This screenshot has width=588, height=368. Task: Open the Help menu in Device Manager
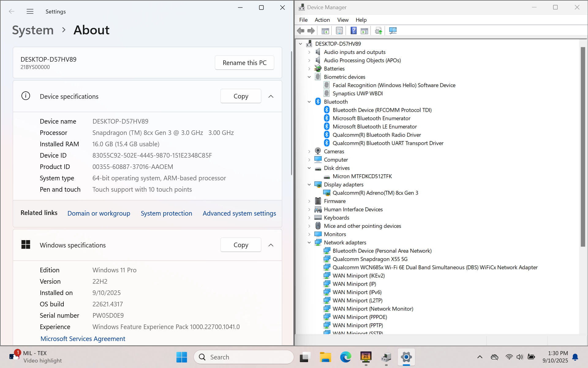pyautogui.click(x=361, y=20)
